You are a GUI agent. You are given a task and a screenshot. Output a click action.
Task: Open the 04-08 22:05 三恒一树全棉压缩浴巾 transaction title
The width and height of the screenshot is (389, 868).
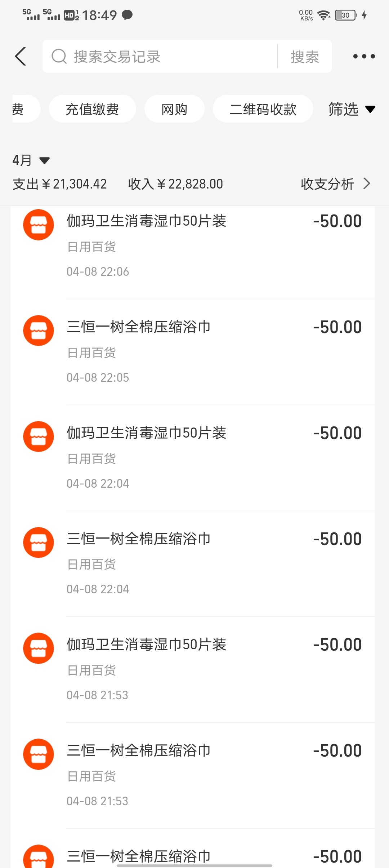click(x=139, y=327)
